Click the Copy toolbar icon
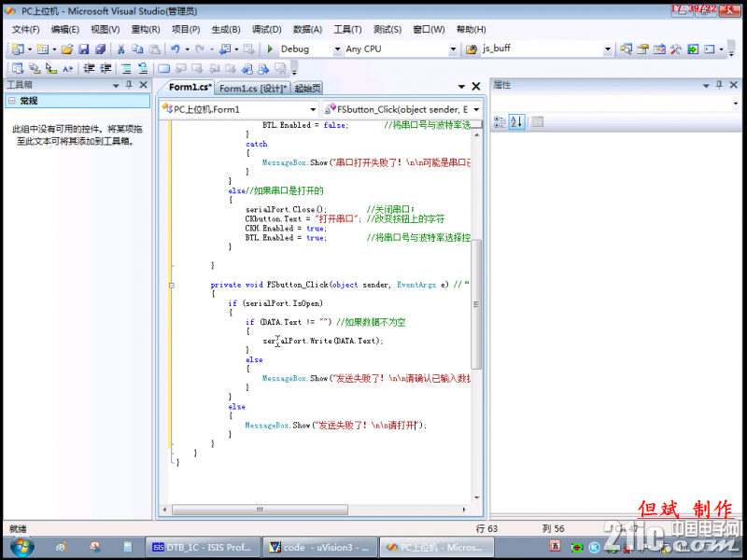 pyautogui.click(x=137, y=49)
